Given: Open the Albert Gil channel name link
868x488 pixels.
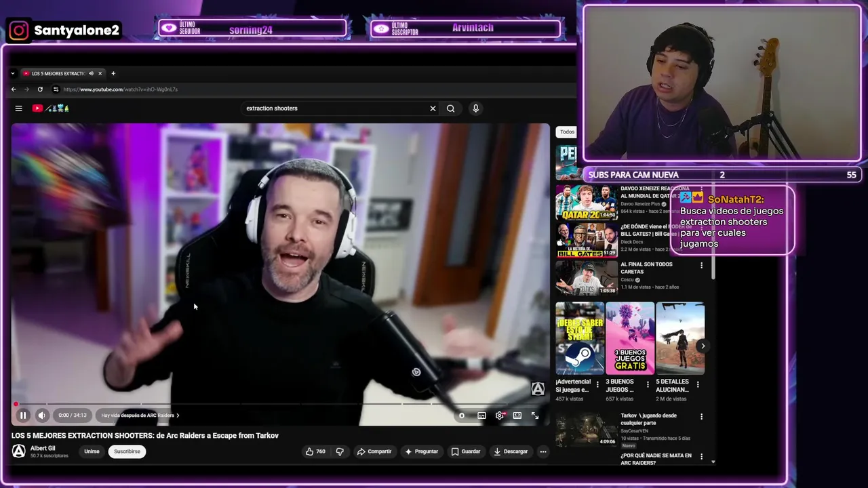Looking at the screenshot, I should (43, 448).
